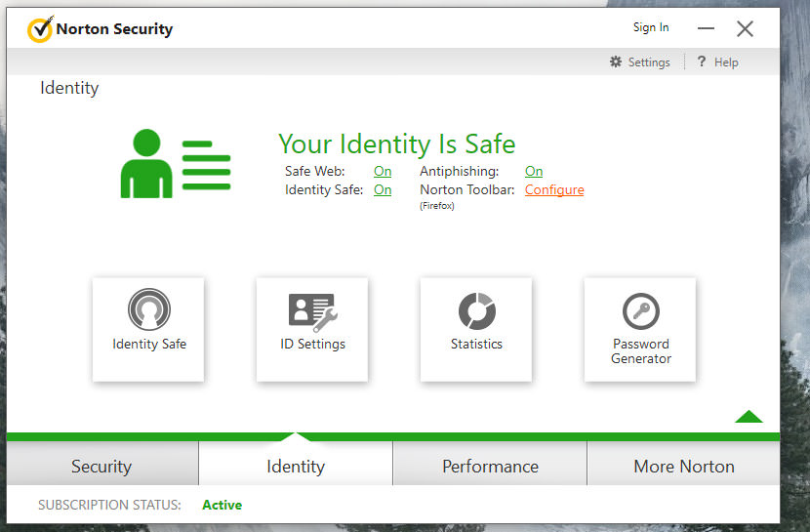Click Configure link for Norton Toolbar
810x532 pixels.
point(554,190)
